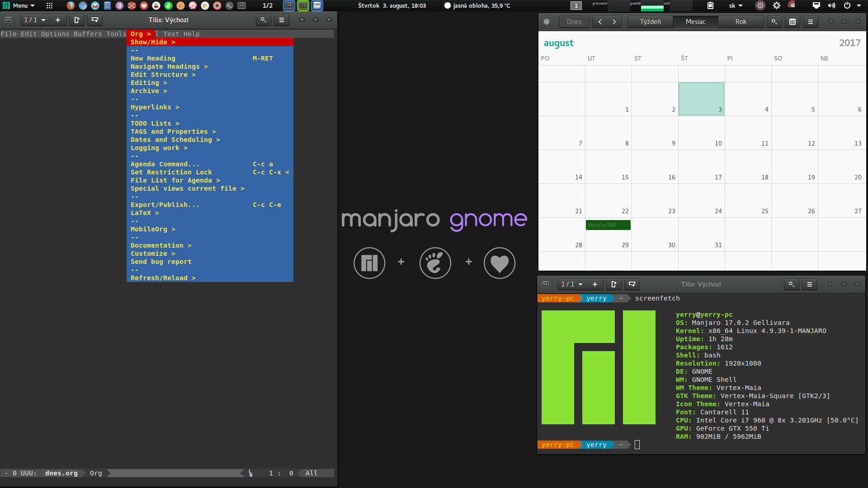Click day 15 cell in Calendar
868x488 pixels.
tap(608, 167)
